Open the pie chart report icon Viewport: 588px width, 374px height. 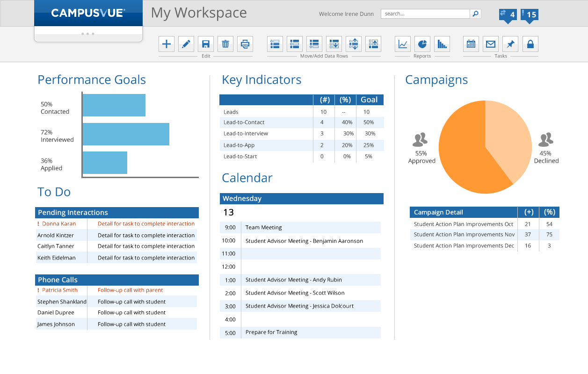pyautogui.click(x=422, y=44)
